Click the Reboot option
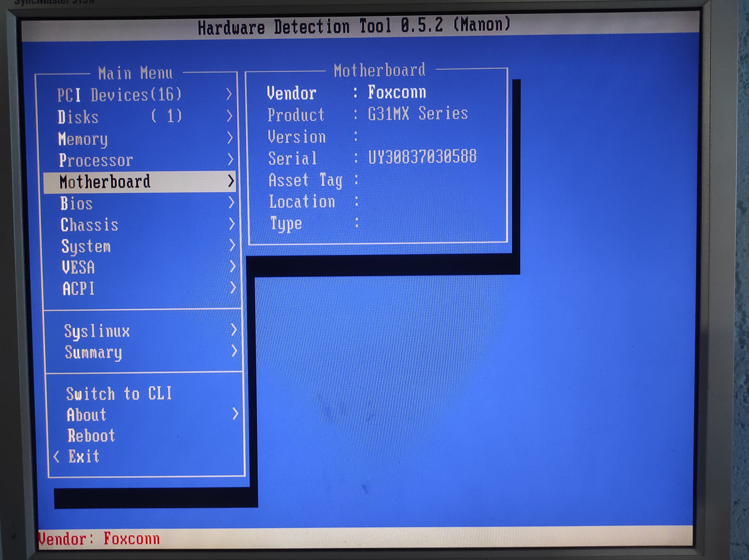This screenshot has height=560, width=749. (x=91, y=436)
